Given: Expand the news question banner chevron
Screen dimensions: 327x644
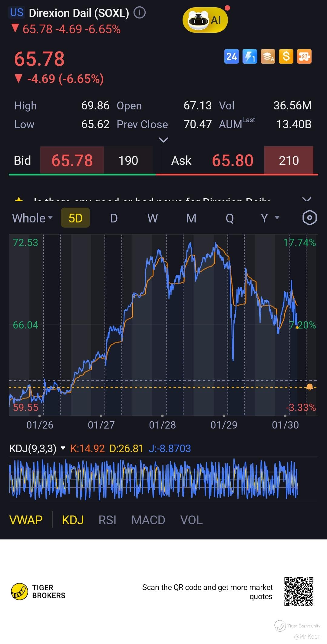Looking at the screenshot, I should click(x=307, y=199).
